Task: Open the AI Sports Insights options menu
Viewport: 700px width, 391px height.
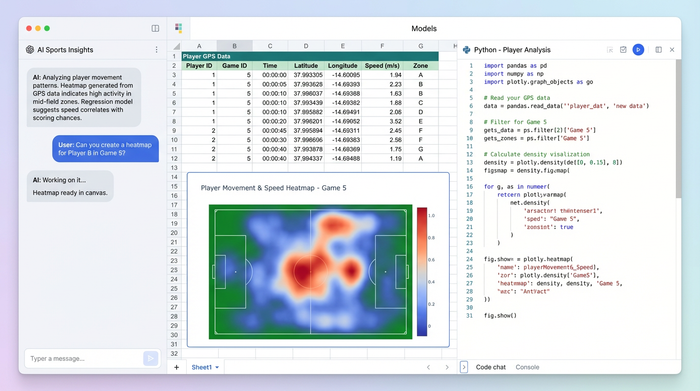Action: pos(156,50)
